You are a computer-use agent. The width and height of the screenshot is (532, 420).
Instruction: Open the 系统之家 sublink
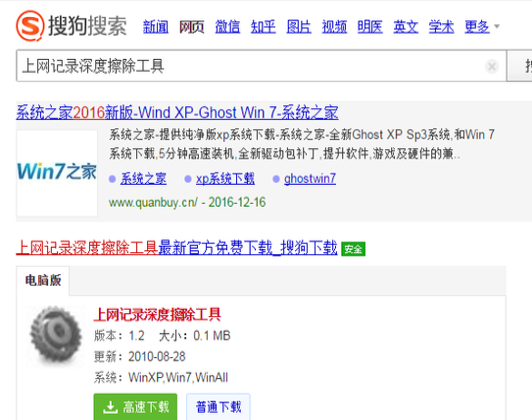[143, 179]
